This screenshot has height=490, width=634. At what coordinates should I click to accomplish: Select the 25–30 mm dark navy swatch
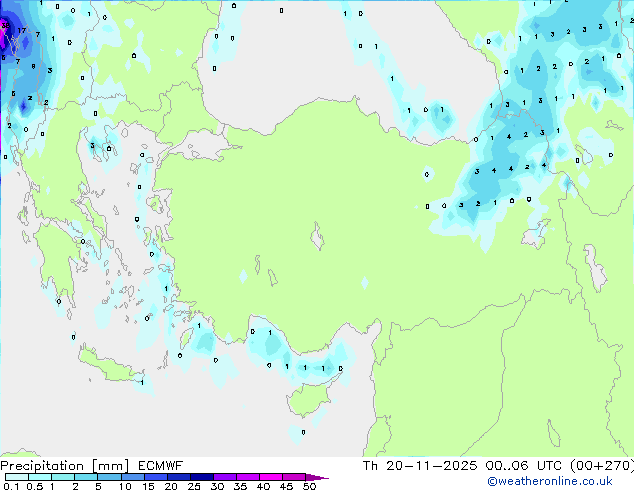click(201, 477)
